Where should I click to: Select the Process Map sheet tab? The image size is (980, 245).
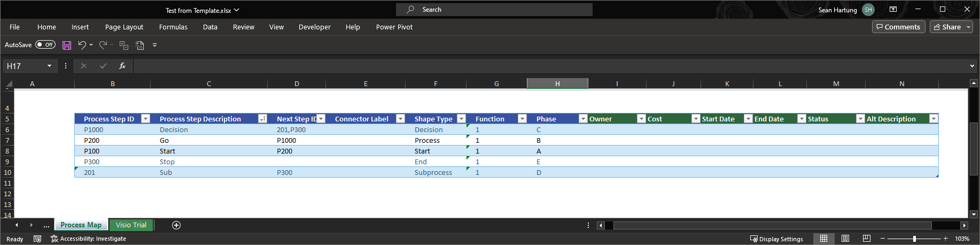[x=81, y=225]
